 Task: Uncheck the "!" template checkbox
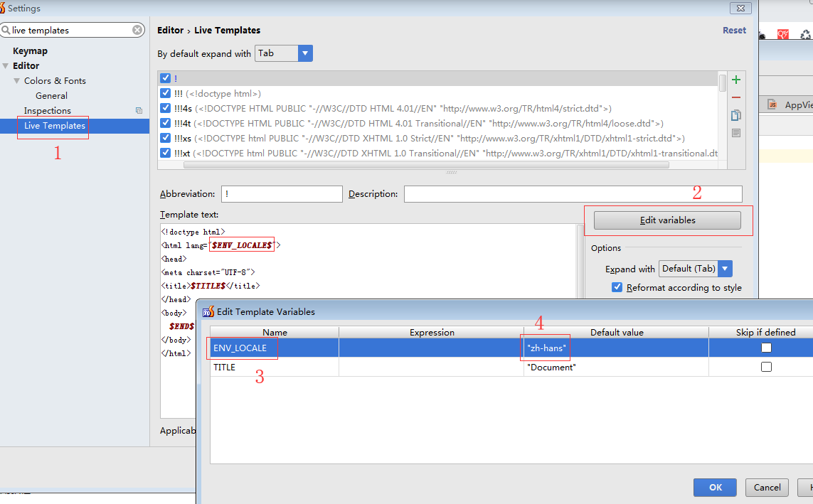pyautogui.click(x=166, y=78)
